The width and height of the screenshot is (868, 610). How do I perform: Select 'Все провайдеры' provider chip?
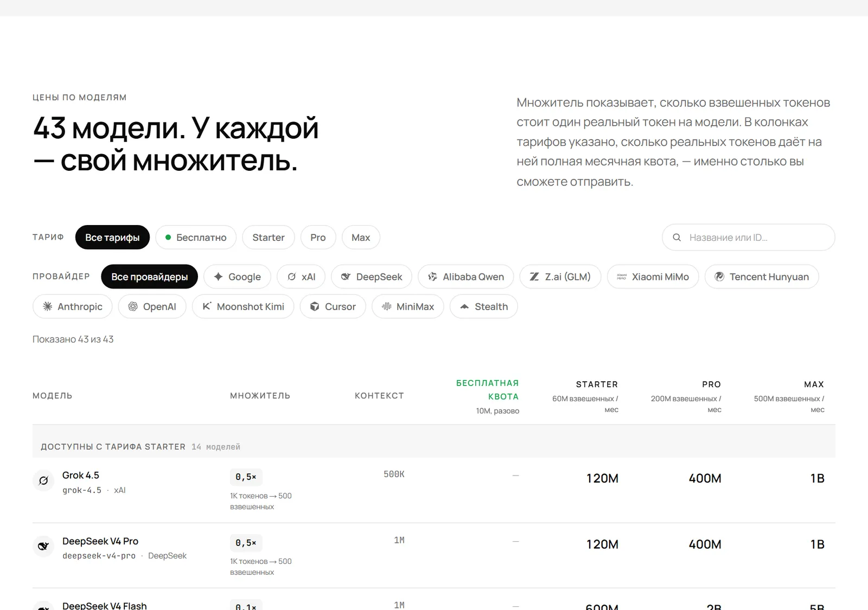149,277
